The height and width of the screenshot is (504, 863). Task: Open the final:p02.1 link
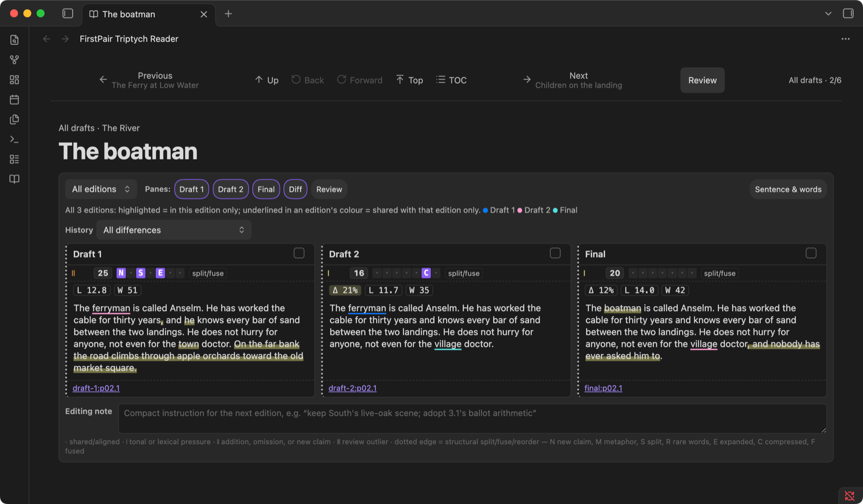tap(604, 388)
